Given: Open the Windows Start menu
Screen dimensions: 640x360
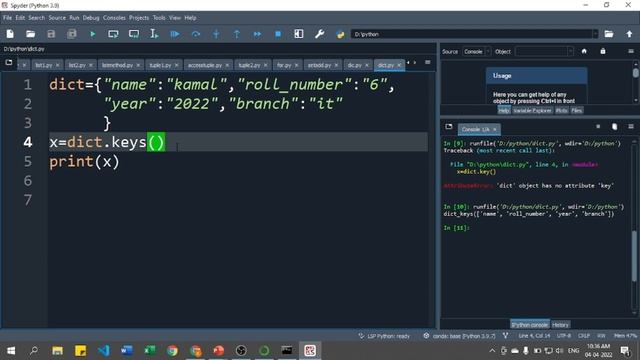Looking at the screenshot, I should (x=11, y=350).
